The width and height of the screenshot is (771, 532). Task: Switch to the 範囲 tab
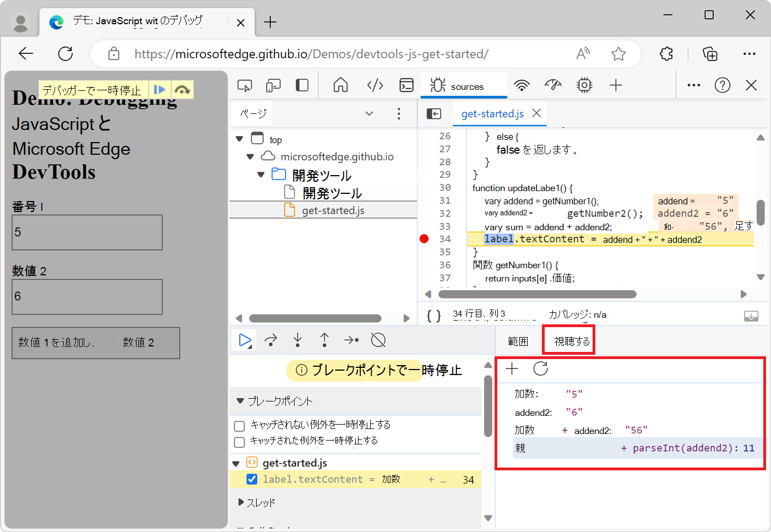pos(518,340)
